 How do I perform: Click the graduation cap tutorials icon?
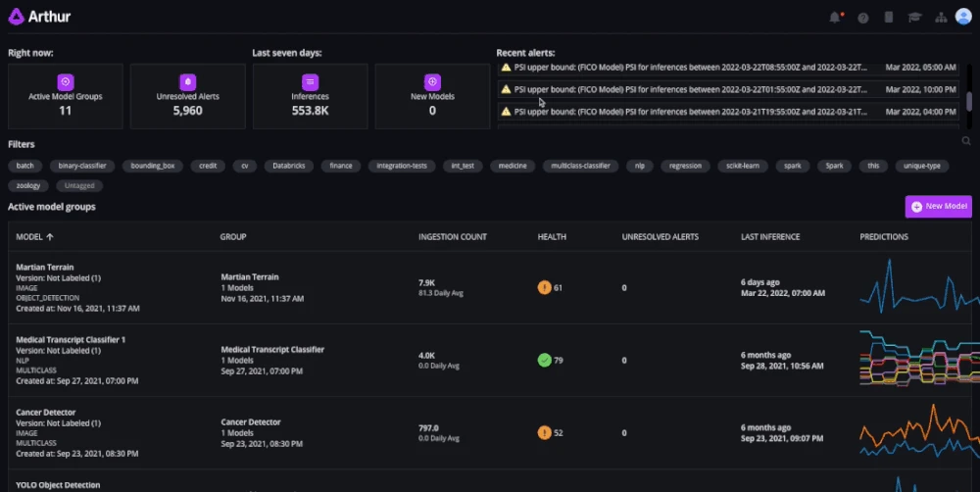[915, 18]
